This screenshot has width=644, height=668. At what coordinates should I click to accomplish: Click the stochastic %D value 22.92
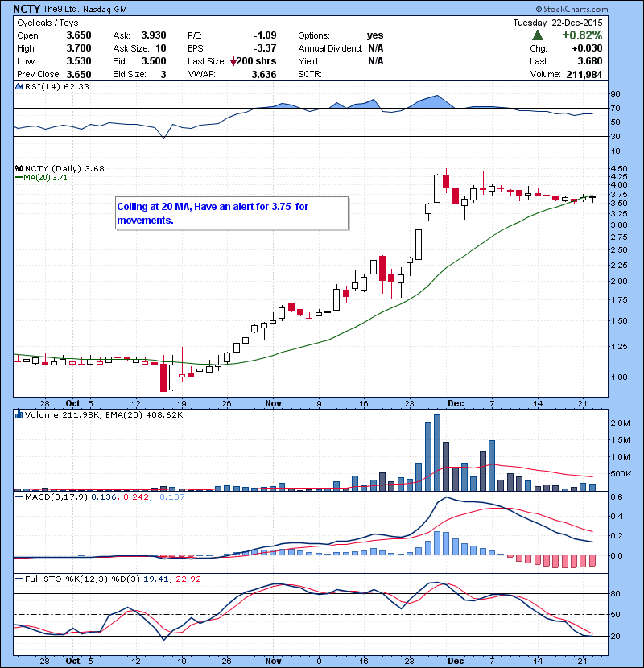tap(188, 579)
